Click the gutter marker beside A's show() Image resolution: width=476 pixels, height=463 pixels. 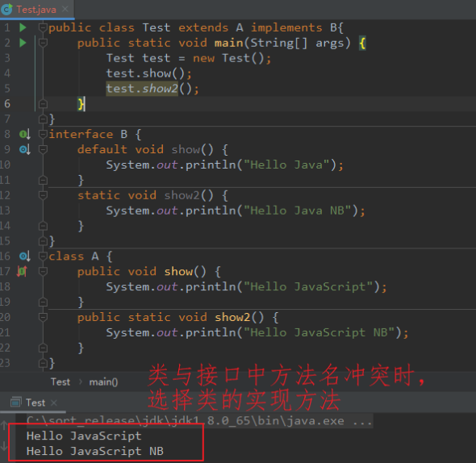22,271
